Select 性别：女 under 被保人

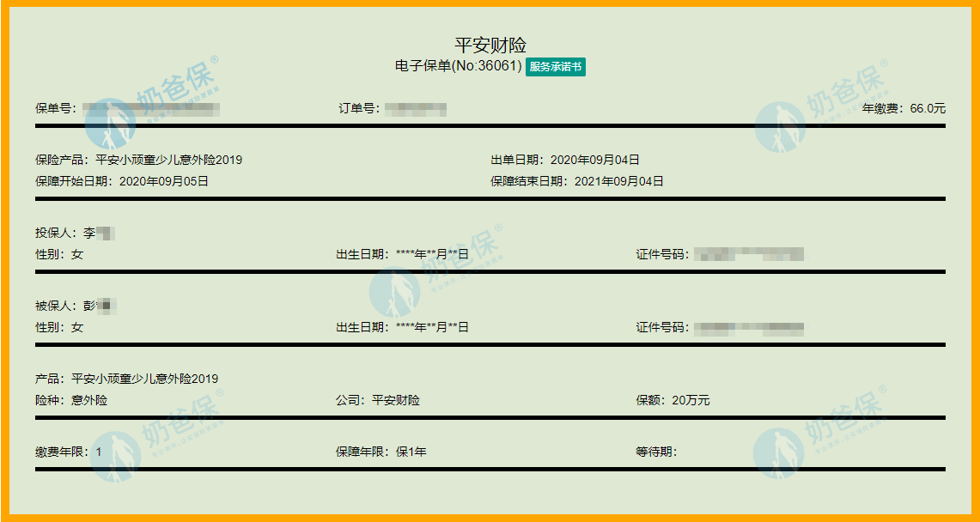[59, 328]
